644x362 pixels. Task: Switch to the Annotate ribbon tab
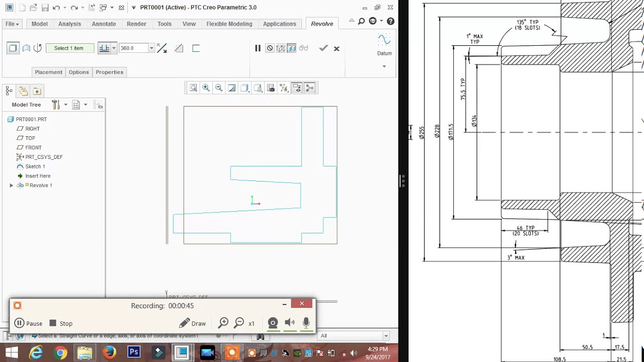click(x=104, y=24)
